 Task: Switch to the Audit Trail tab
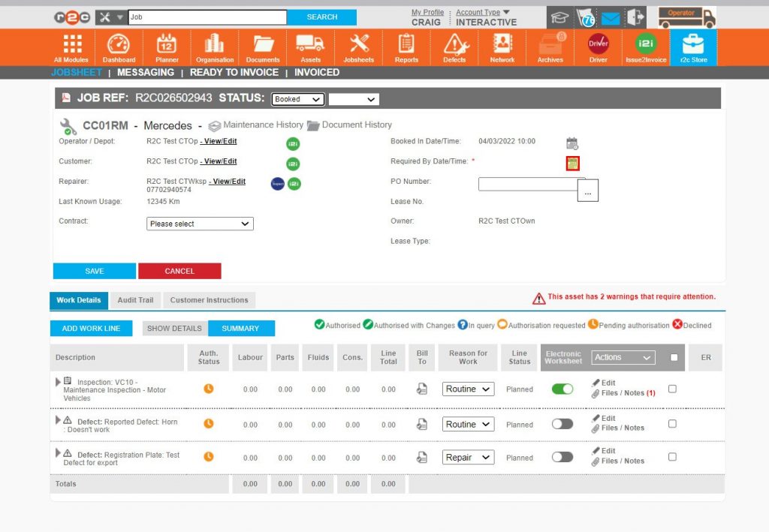[135, 300]
